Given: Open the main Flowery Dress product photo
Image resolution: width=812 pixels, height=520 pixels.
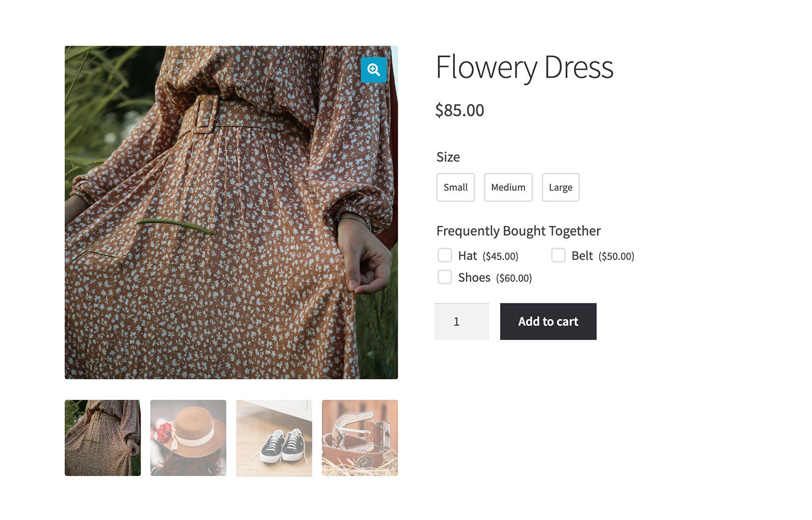Looking at the screenshot, I should [231, 212].
